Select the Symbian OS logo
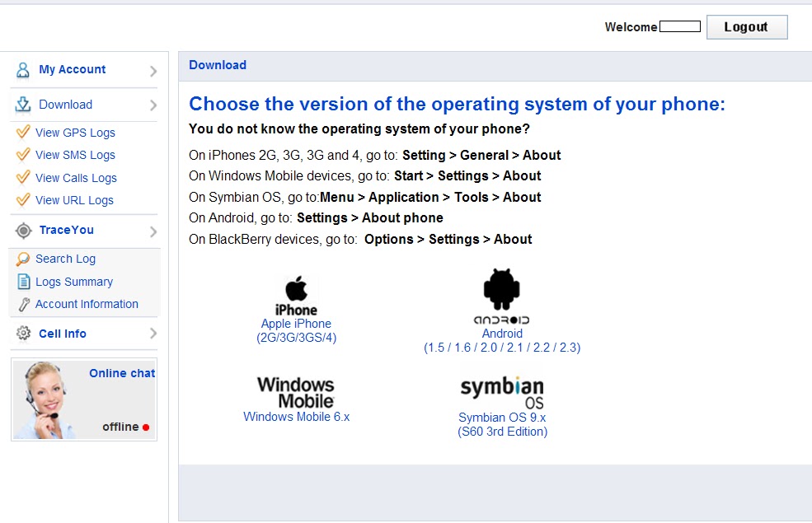812x523 pixels. tap(502, 393)
